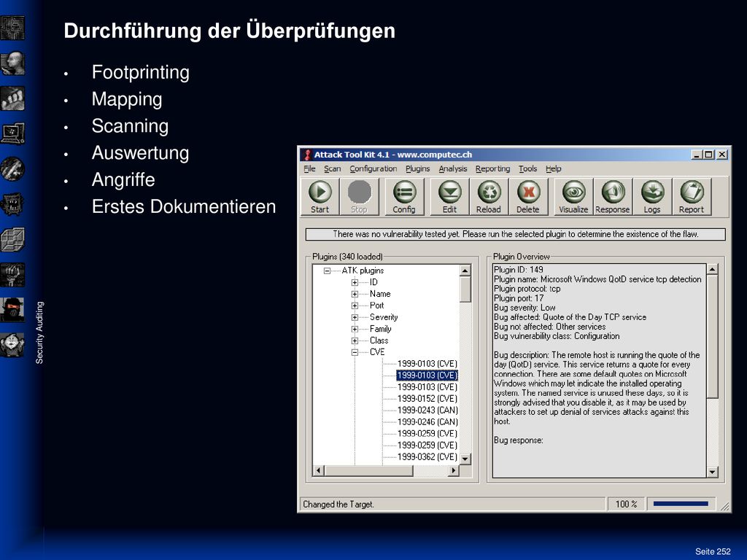Click the 'Plugin ID: 149' text line
The image size is (747, 560).
coord(519,270)
